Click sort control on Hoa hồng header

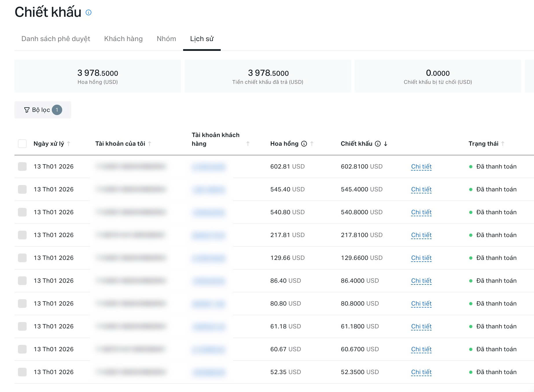312,143
